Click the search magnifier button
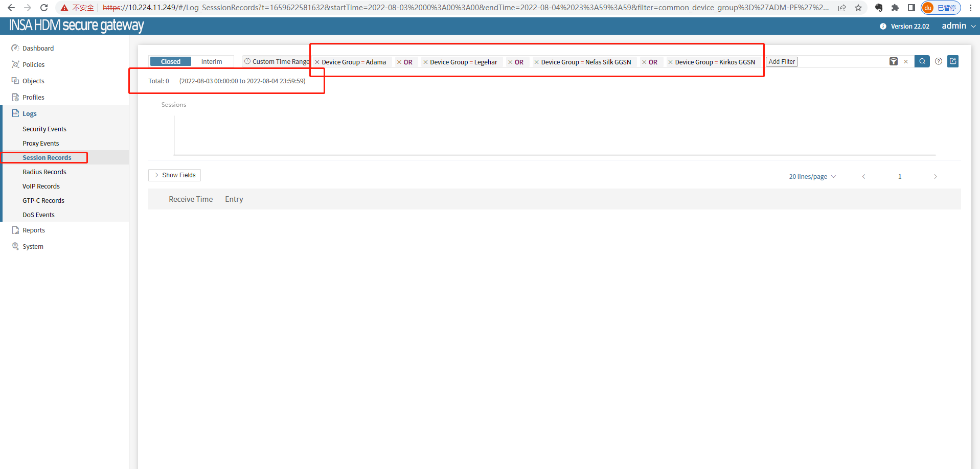 click(922, 61)
